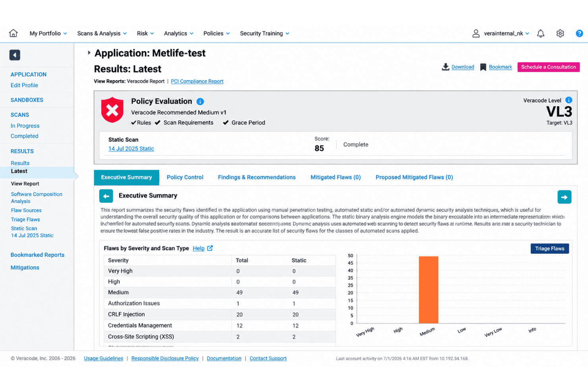Image resolution: width=588 pixels, height=392 pixels.
Task: Click the Triage Flaws button
Action: 550,249
